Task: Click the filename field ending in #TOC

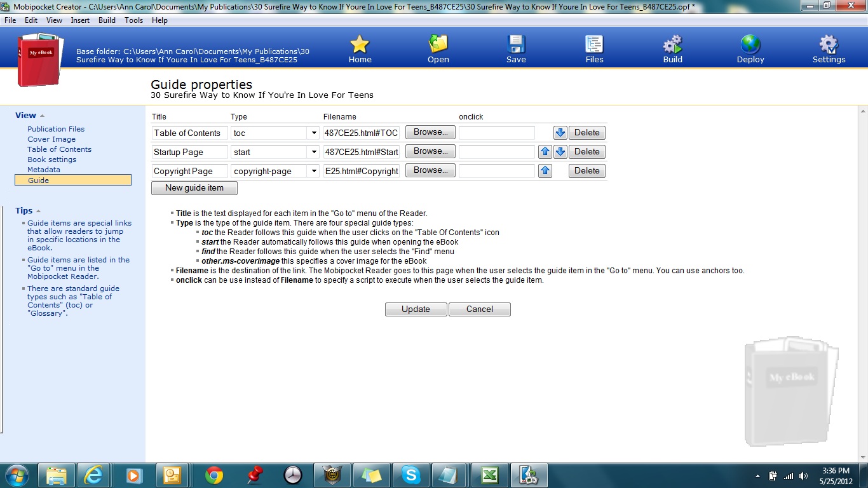Action: click(362, 133)
